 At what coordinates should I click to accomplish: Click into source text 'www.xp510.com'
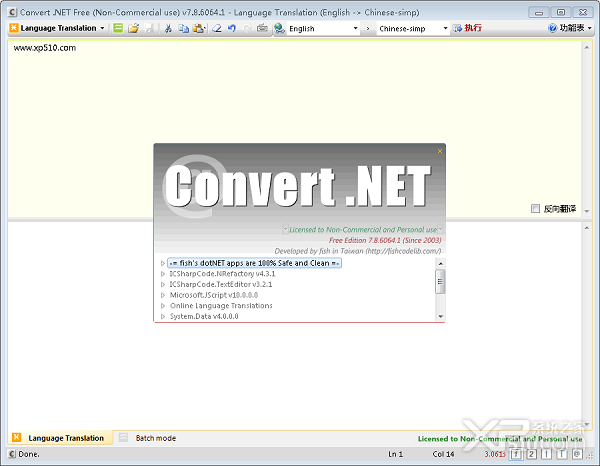coord(45,48)
